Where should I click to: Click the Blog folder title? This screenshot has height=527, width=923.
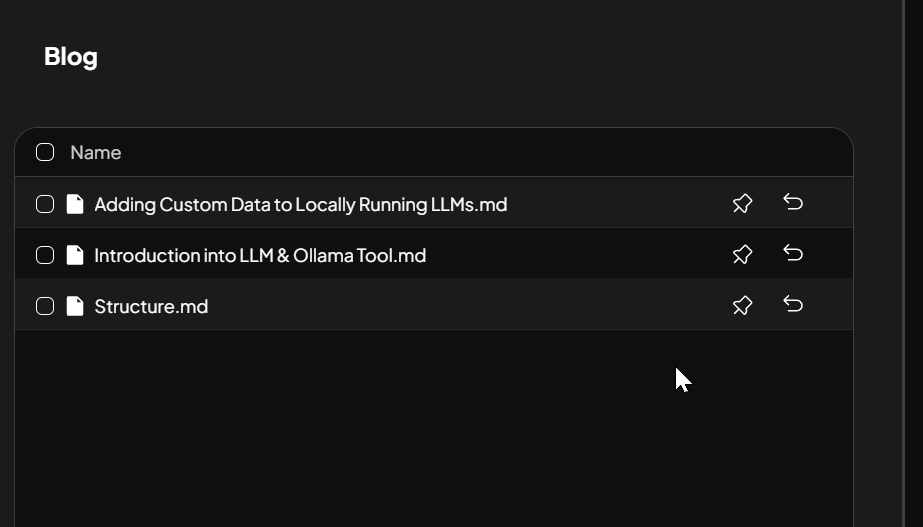click(x=71, y=57)
